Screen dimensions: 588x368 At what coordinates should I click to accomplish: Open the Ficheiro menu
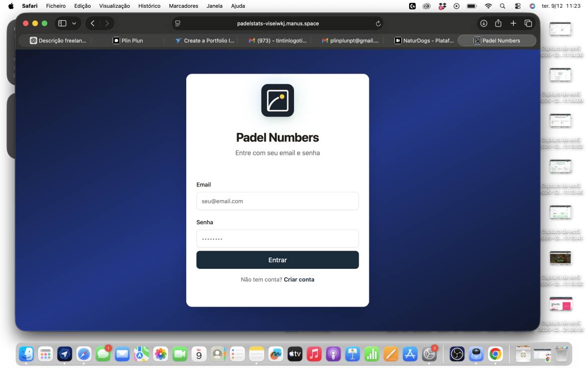coord(56,6)
